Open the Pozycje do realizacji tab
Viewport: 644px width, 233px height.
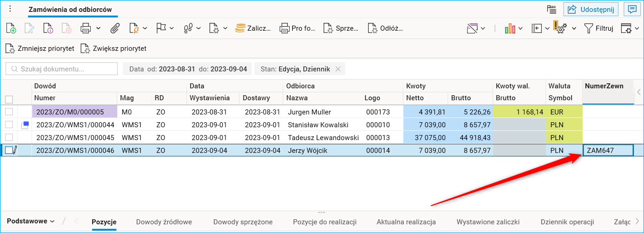325,222
